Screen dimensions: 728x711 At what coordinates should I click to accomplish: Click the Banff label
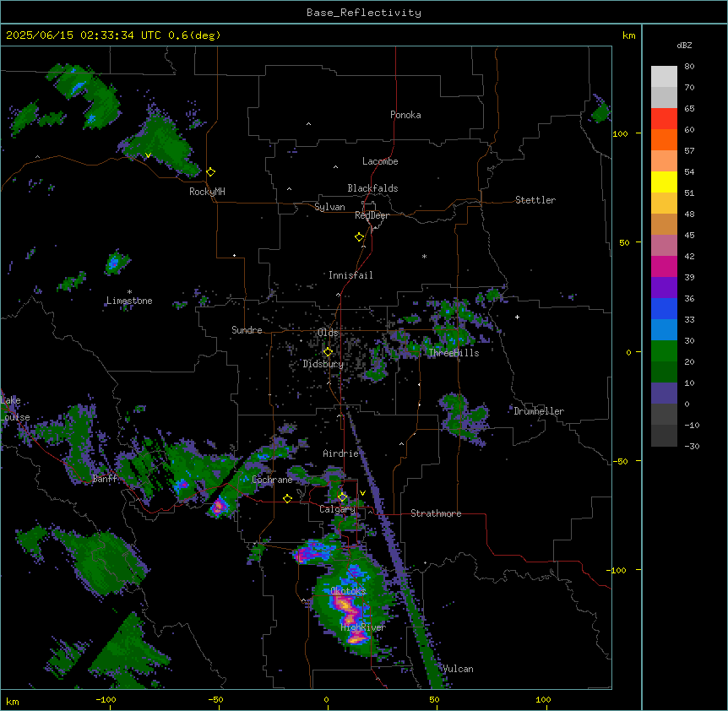[x=105, y=479]
